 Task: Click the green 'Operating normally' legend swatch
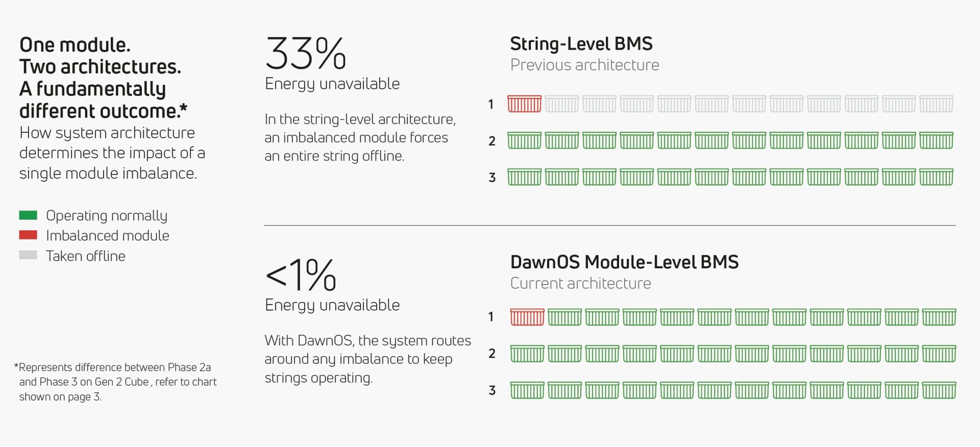click(x=28, y=216)
